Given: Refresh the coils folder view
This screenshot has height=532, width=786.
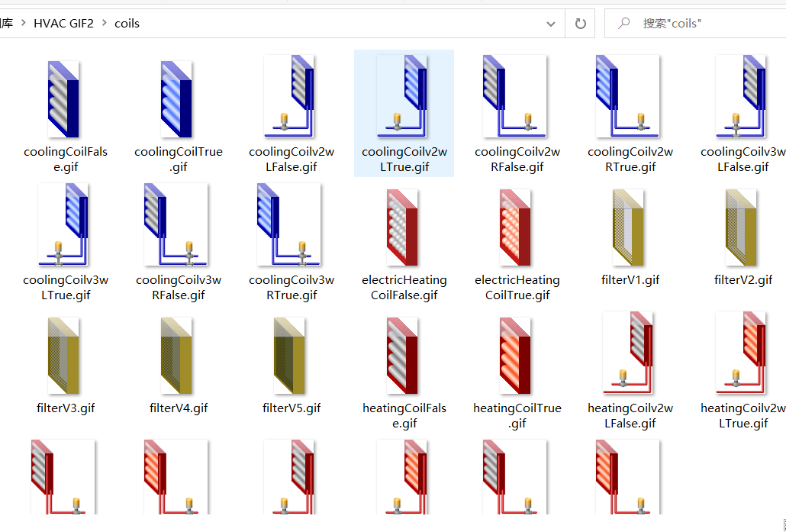Looking at the screenshot, I should pos(580,23).
